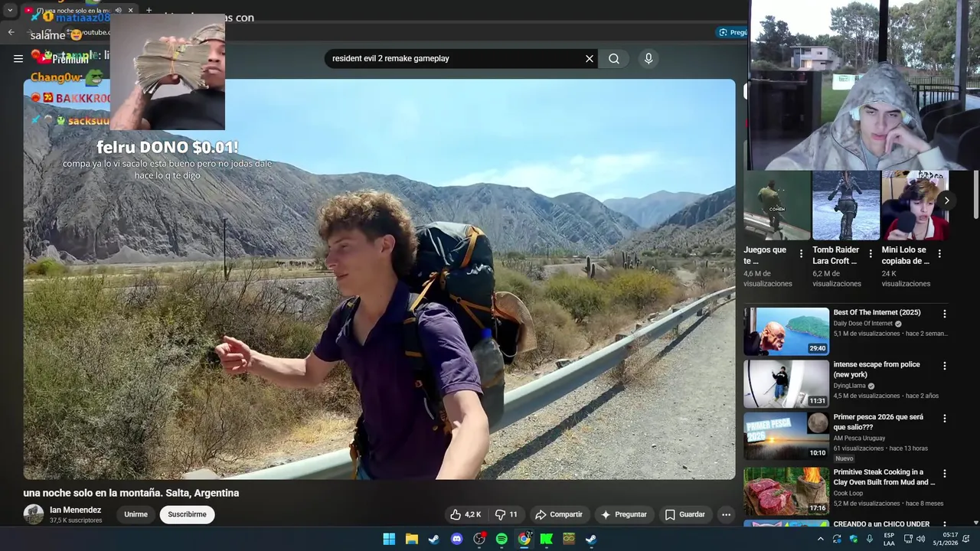This screenshot has width=980, height=551.
Task: Click the Cook Loop channel name
Action: tap(848, 494)
